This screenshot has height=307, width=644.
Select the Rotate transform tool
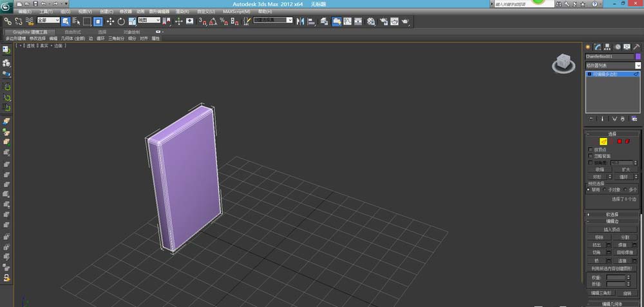121,21
